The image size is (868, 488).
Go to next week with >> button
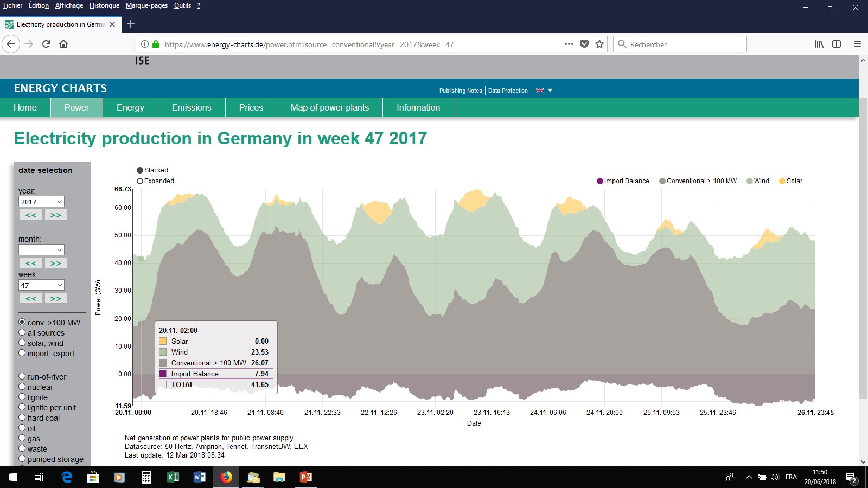tap(56, 298)
